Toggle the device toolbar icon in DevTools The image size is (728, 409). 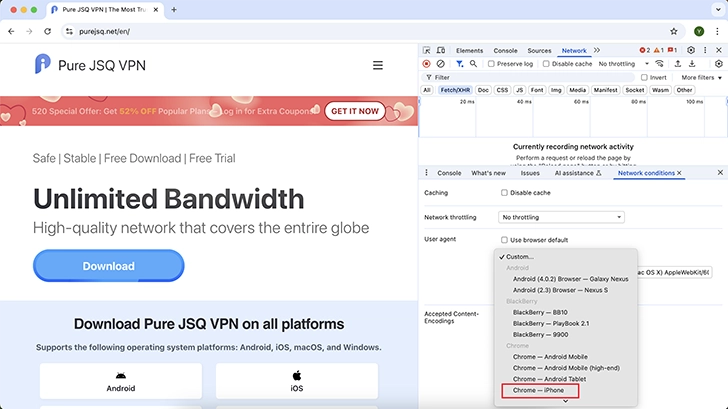(441, 50)
